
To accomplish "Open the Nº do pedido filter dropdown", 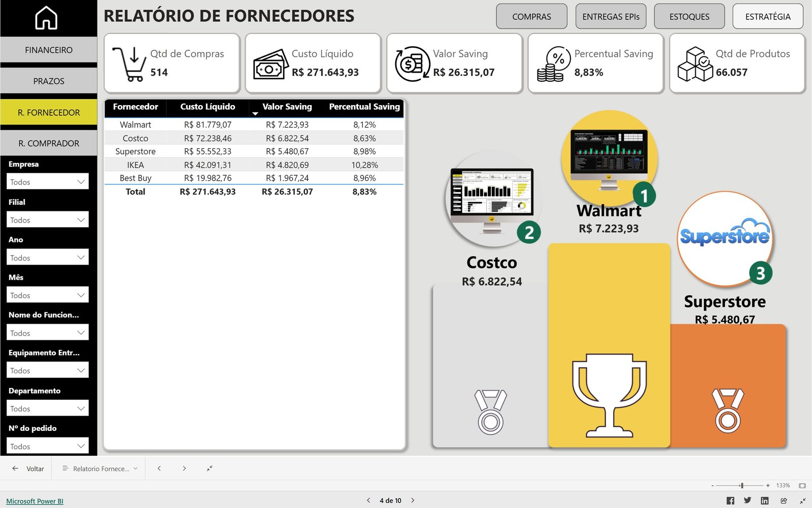I will pyautogui.click(x=48, y=446).
